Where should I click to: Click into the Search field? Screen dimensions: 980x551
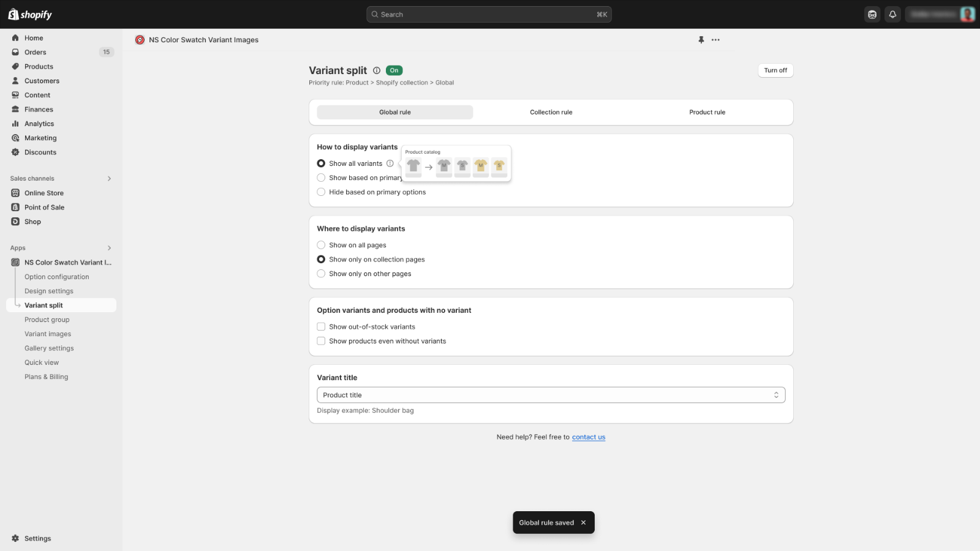[x=489, y=15]
